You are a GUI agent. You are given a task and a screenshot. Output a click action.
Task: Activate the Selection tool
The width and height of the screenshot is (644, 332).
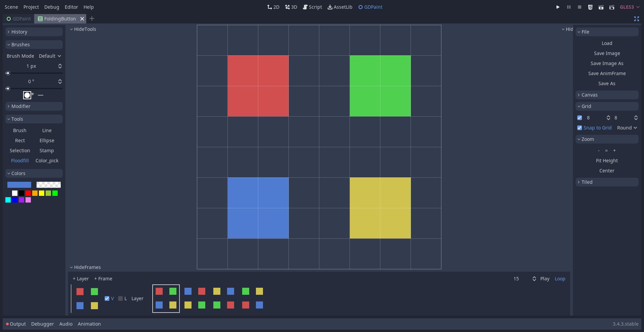[20, 151]
